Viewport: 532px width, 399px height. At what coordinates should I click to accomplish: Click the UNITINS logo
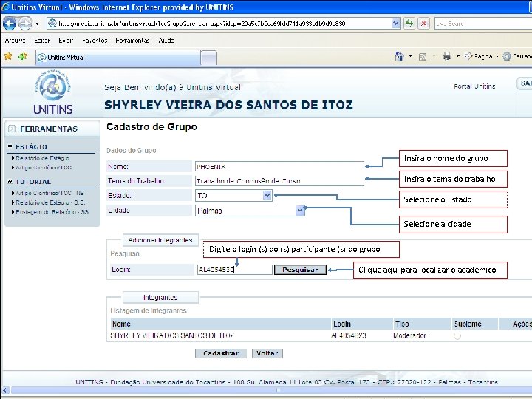click(x=53, y=92)
